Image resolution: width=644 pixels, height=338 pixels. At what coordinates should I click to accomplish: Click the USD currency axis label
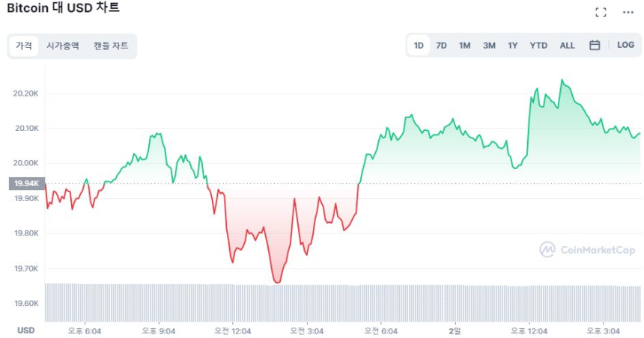(25, 330)
